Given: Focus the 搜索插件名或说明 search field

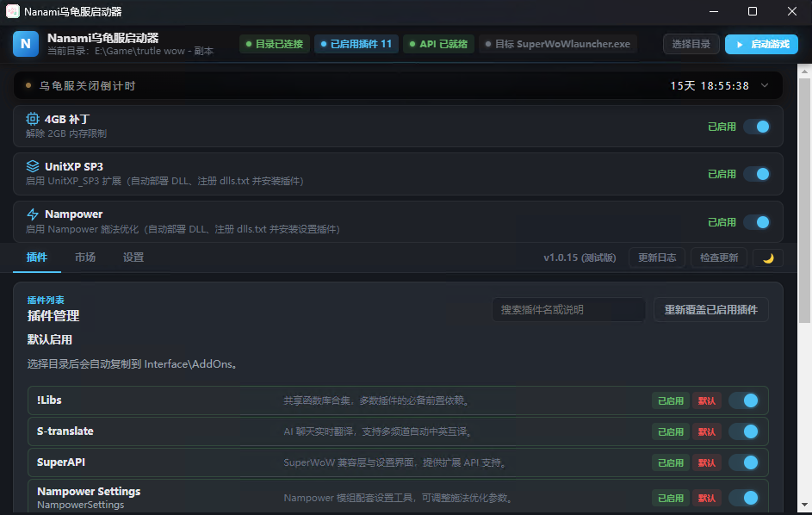Looking at the screenshot, I should click(568, 310).
